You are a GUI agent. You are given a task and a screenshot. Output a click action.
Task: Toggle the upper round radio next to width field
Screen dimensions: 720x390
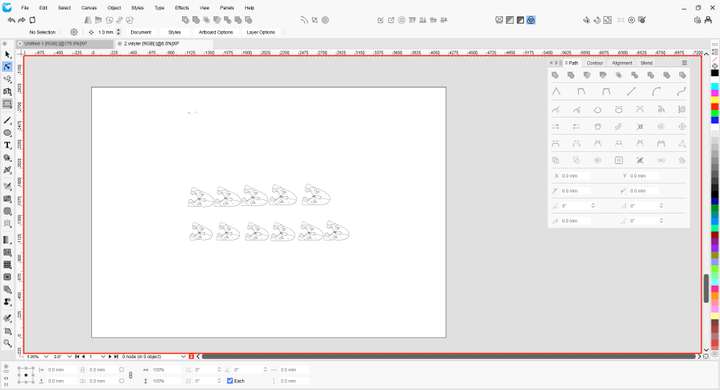[x=121, y=370]
